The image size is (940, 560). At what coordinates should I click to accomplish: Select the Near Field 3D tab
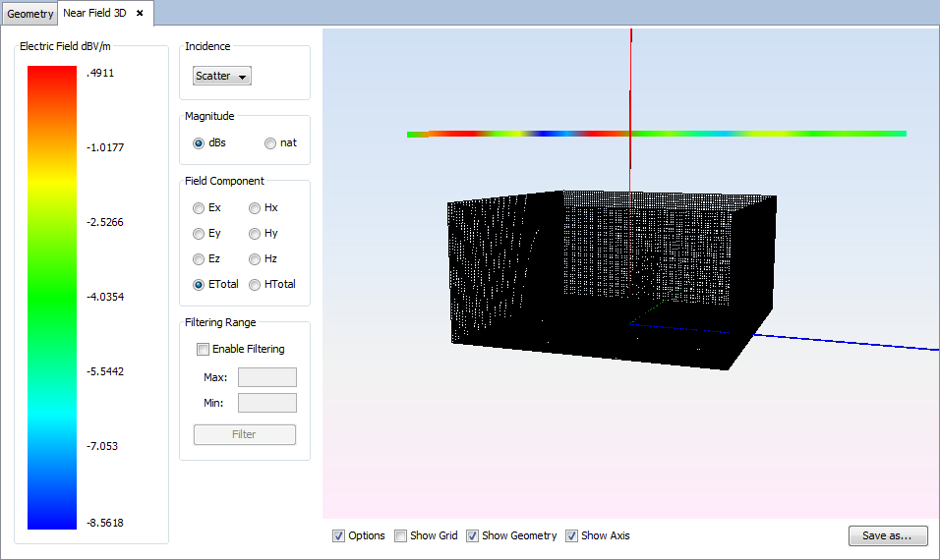click(x=95, y=14)
